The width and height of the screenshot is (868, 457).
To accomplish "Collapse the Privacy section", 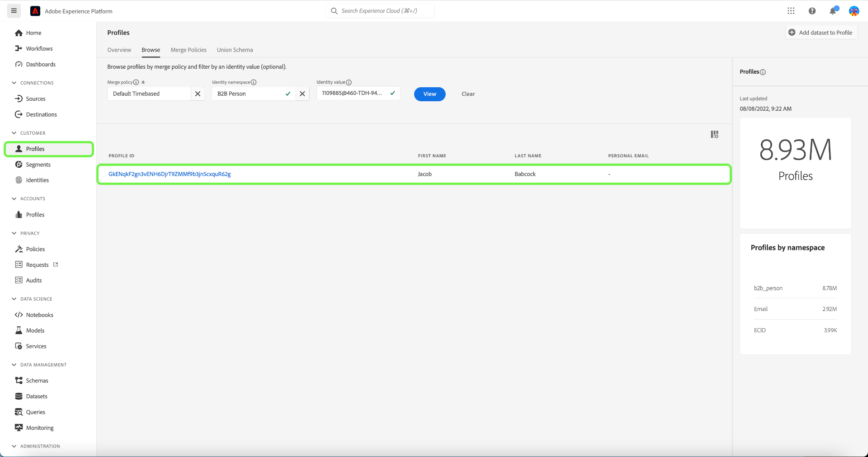I will [14, 234].
